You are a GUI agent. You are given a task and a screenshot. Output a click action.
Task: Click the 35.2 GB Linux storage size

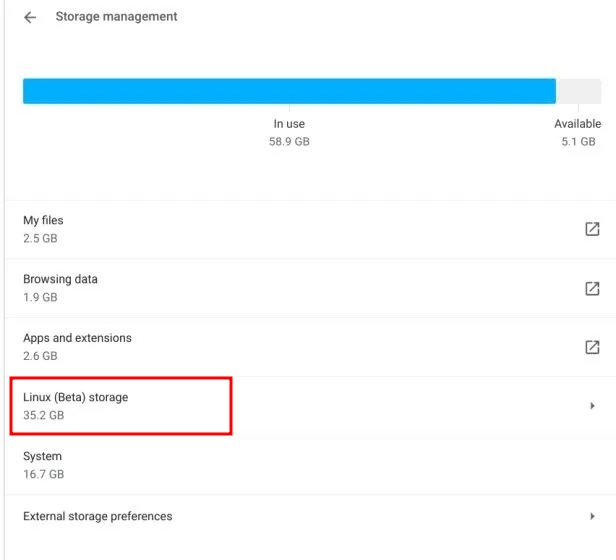43,415
